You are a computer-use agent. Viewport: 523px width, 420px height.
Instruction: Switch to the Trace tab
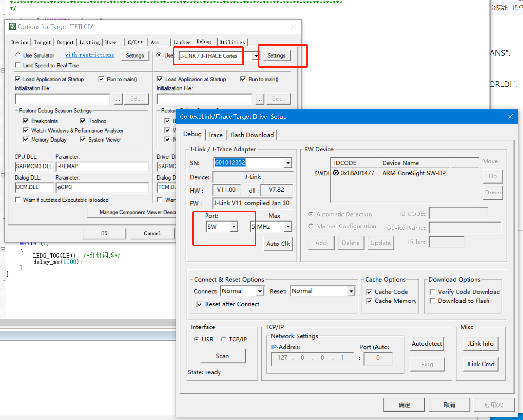[x=215, y=135]
